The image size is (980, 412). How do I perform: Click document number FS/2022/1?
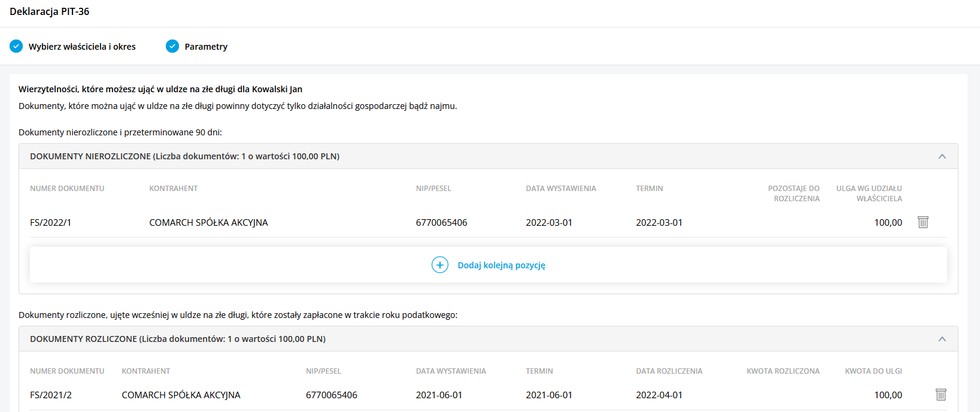51,223
